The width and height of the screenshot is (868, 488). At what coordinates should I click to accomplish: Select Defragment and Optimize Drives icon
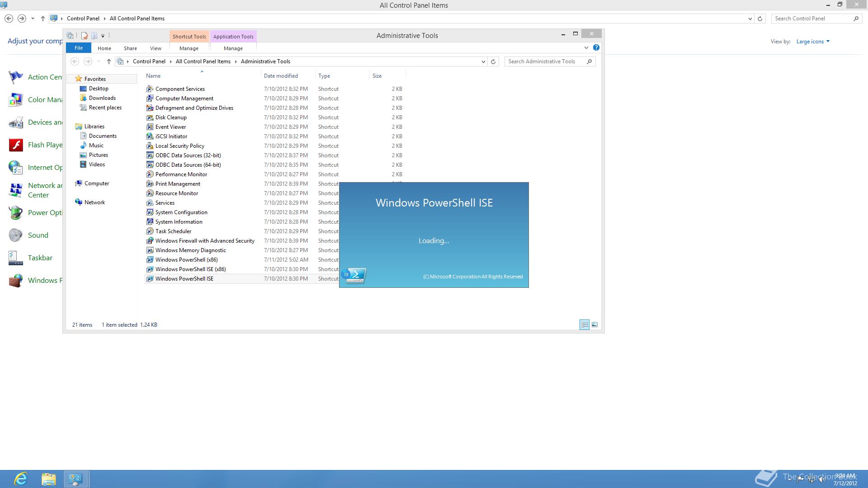[x=150, y=108]
